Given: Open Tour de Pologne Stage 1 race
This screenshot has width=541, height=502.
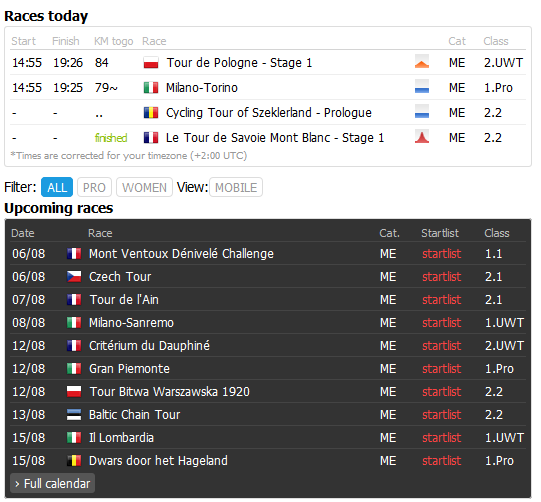Looking at the screenshot, I should point(239,63).
